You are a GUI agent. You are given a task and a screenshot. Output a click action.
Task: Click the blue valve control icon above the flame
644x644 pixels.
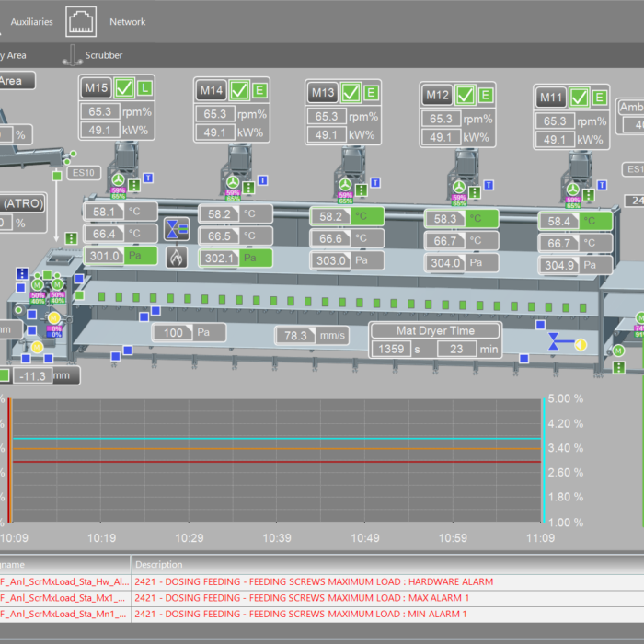175,229
